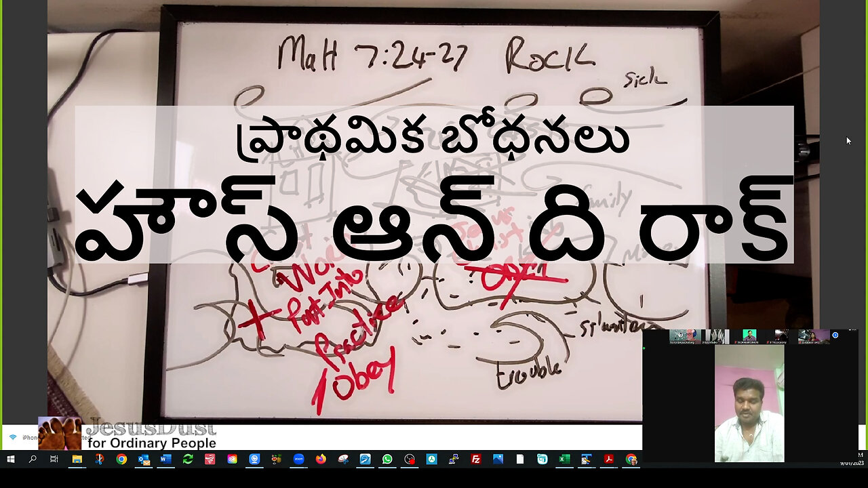
Task: Open File Explorer from the taskbar
Action: click(77, 459)
